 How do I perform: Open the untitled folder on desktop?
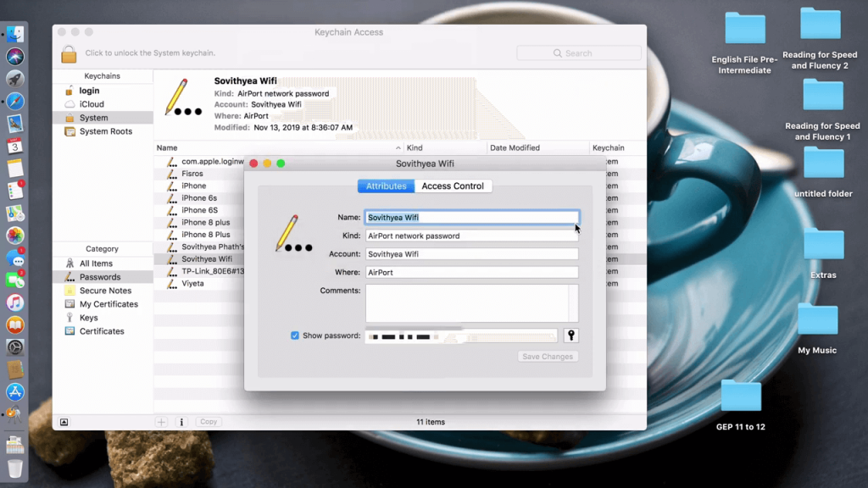[824, 163]
